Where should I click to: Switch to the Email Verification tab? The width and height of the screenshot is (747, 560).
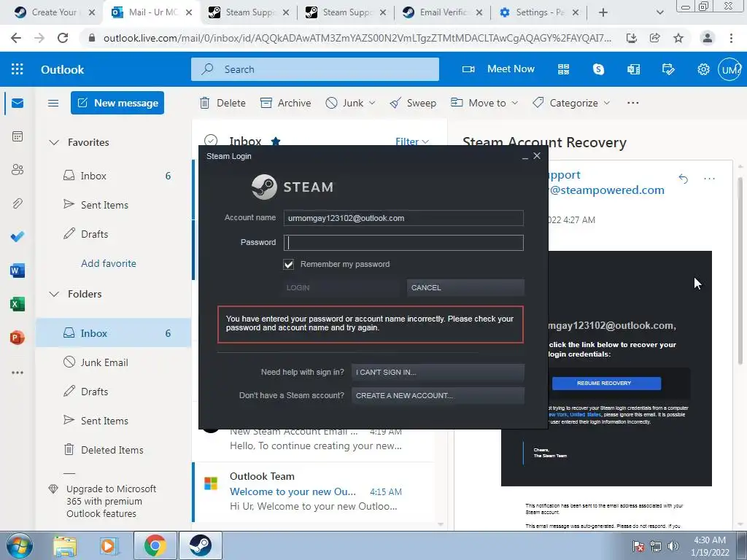pyautogui.click(x=443, y=12)
